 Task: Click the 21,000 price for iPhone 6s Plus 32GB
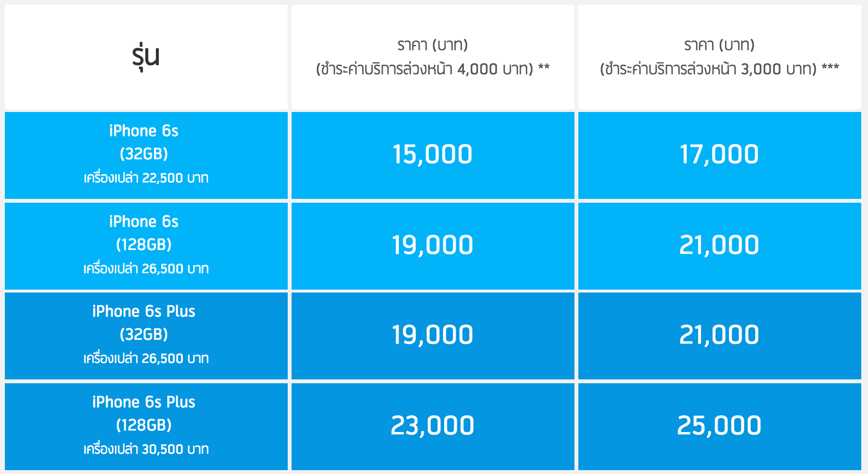(x=719, y=335)
